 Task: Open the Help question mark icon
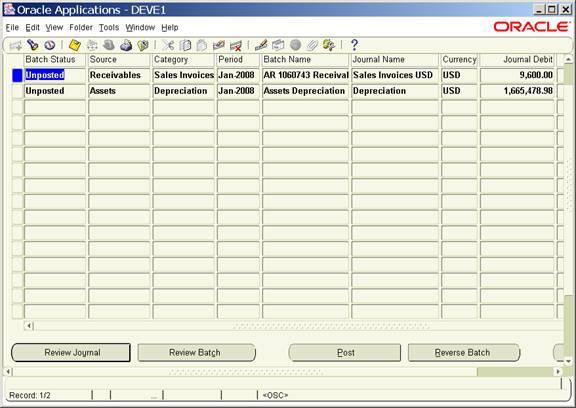coord(354,45)
